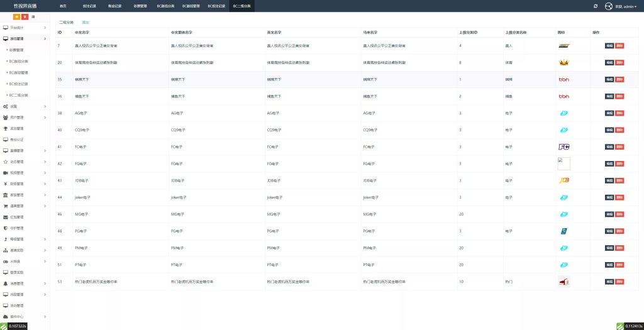Image resolution: width=644 pixels, height=330 pixels.
Task: Expand the 财务管理 sidebar menu
Action: (24, 184)
